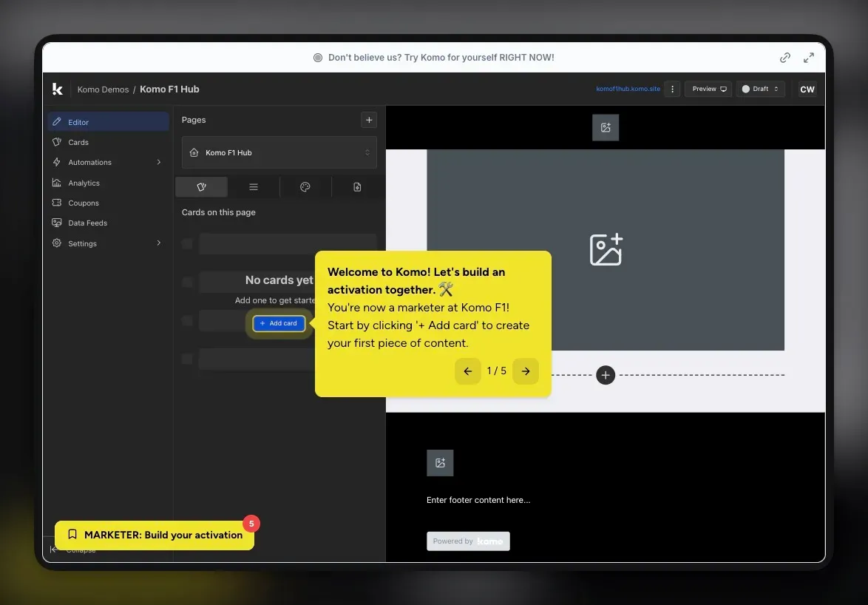Click the '+ Add card' button
868x605 pixels.
coord(279,323)
